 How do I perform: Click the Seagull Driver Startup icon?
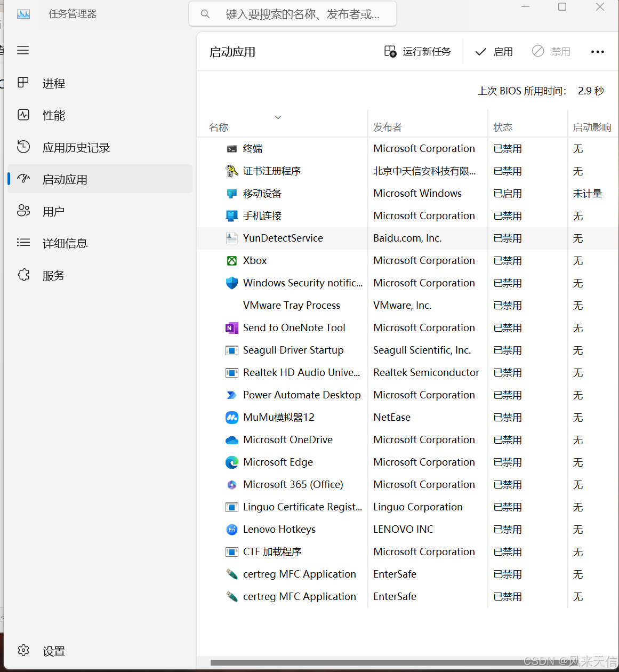(x=231, y=350)
